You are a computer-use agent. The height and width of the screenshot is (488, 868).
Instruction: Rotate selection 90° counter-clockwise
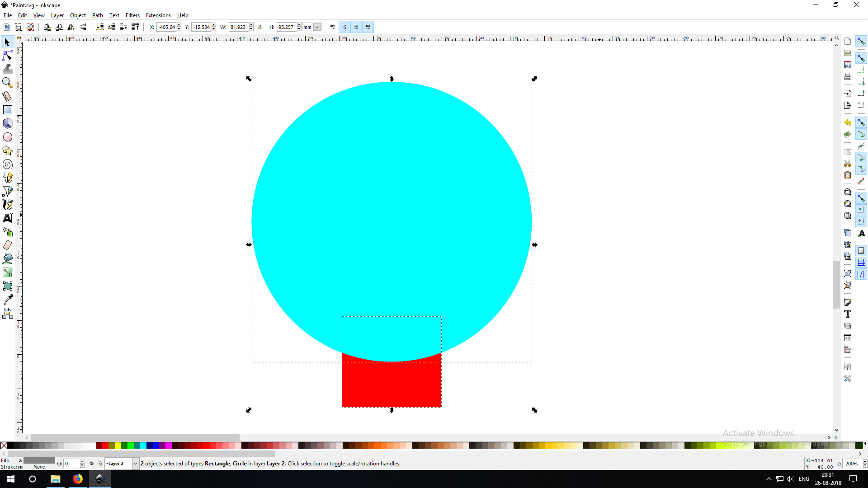(47, 27)
